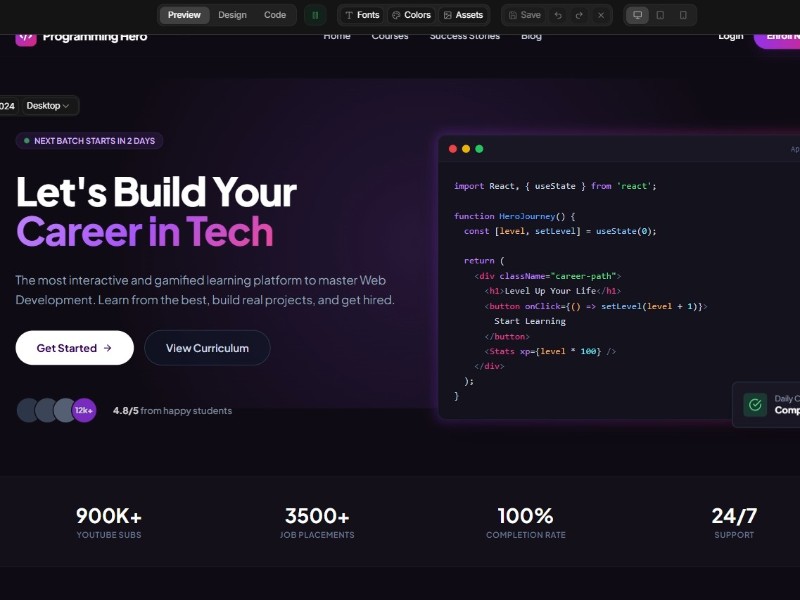Open the Assets panel
Screen dimensions: 800x600
463,15
